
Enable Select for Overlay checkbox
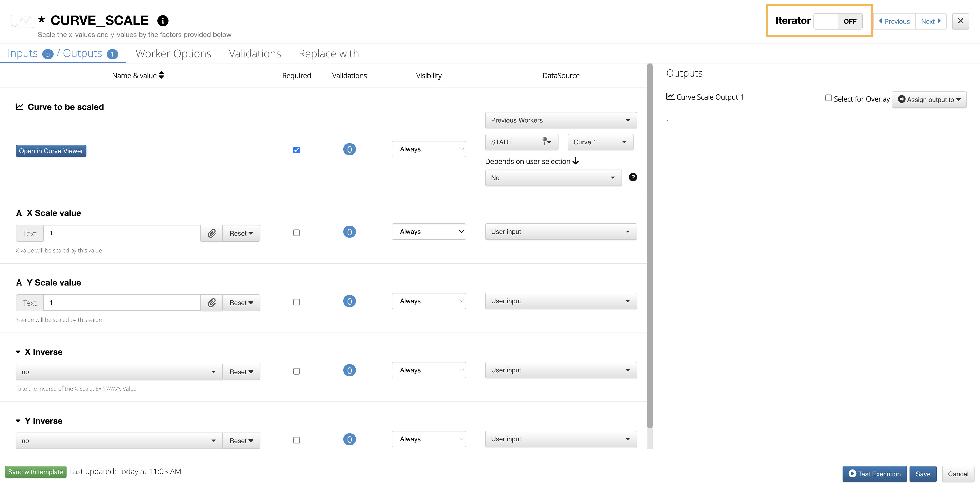point(828,98)
